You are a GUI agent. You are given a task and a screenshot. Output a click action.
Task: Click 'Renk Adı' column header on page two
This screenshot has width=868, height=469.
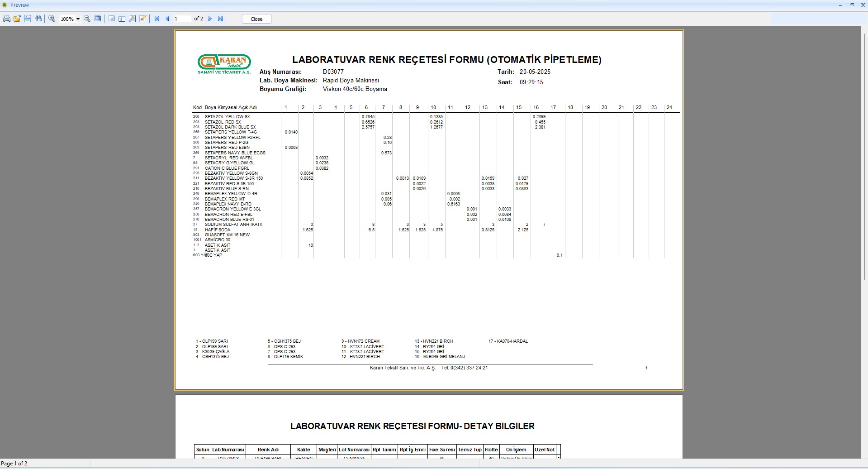coord(268,450)
